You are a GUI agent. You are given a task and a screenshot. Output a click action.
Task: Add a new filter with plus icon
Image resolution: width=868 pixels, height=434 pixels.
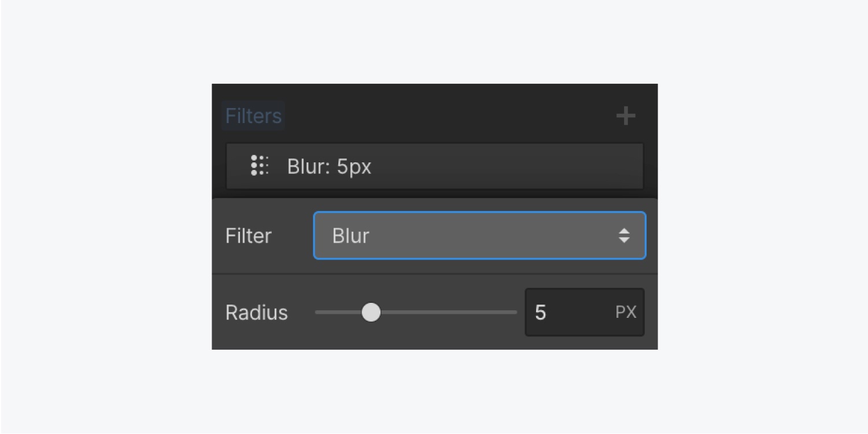click(x=626, y=116)
